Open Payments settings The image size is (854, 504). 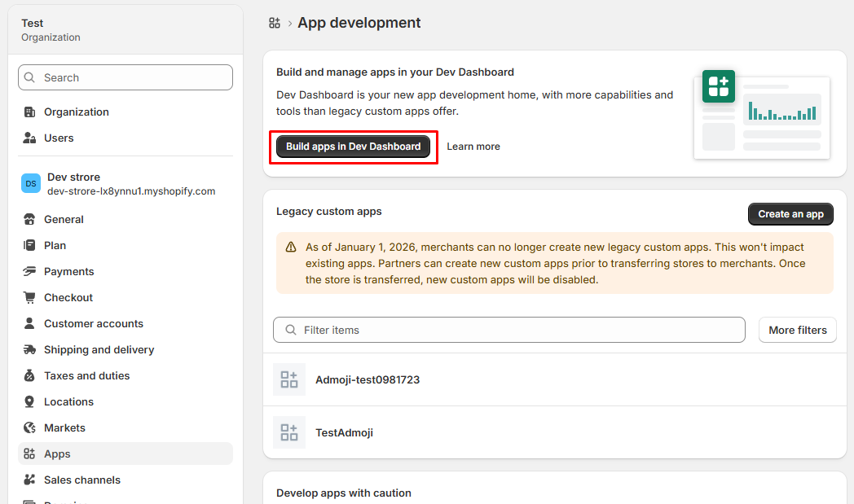coord(125,271)
